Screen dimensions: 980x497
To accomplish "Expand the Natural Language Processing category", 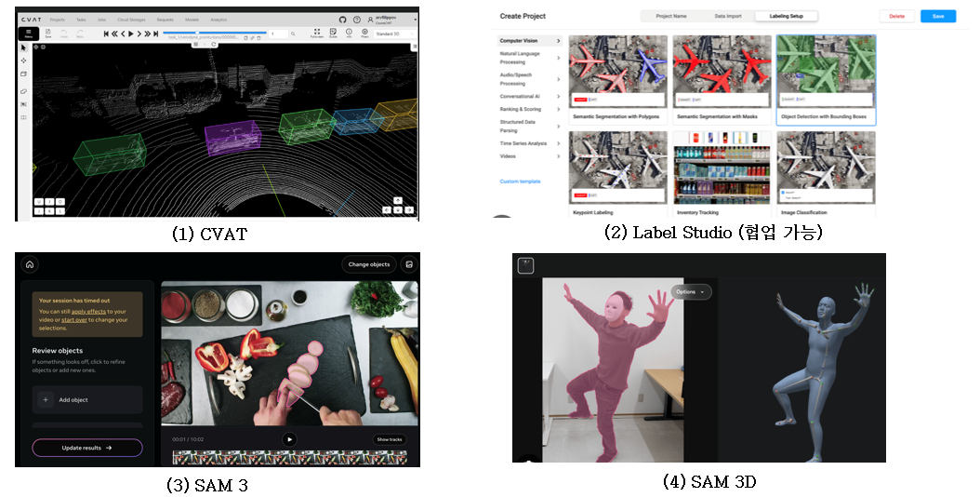I will pos(530,58).
